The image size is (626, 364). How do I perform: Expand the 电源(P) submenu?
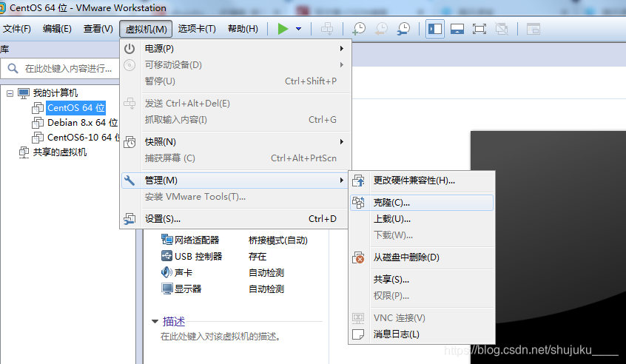235,49
